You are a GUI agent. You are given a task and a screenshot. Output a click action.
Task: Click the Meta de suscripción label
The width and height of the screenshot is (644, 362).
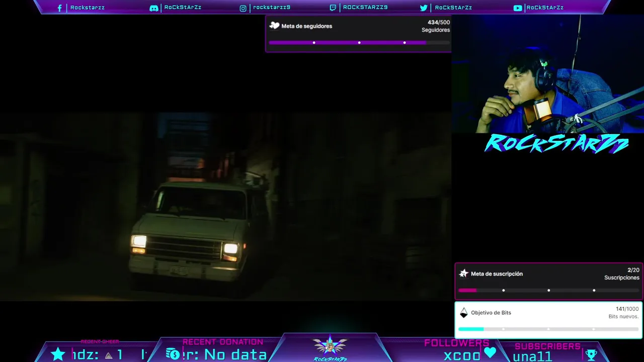497,274
